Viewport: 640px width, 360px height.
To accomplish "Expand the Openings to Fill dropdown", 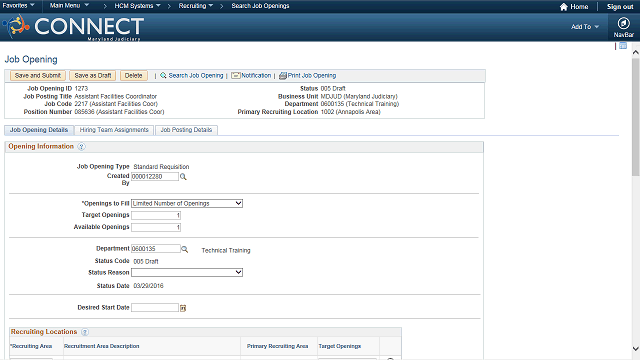I will point(187,203).
